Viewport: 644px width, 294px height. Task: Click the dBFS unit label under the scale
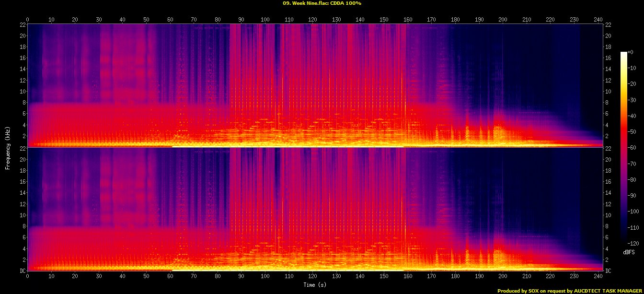(629, 252)
